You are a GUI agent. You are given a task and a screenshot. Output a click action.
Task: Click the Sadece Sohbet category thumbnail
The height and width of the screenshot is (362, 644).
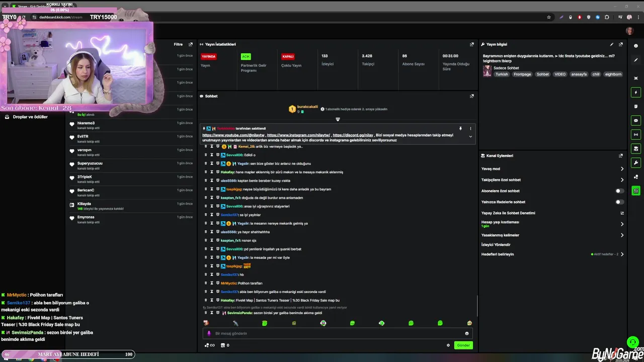pos(487,71)
